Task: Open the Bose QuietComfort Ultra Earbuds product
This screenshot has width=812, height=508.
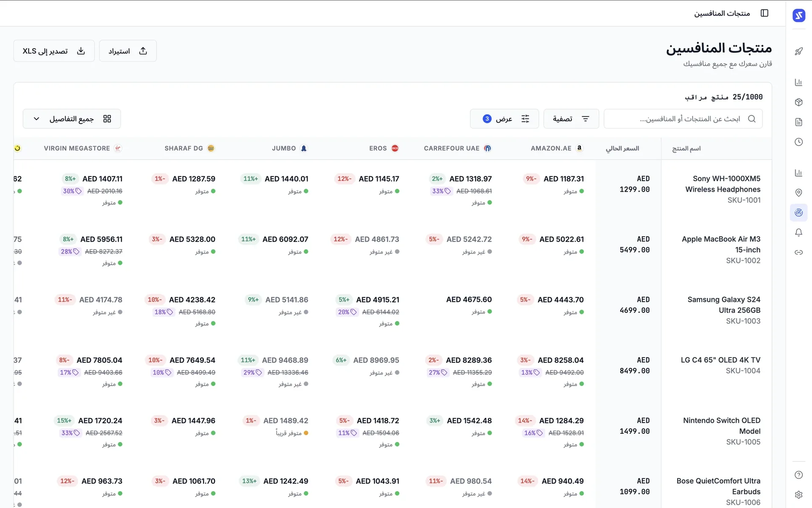Action: coord(719,486)
